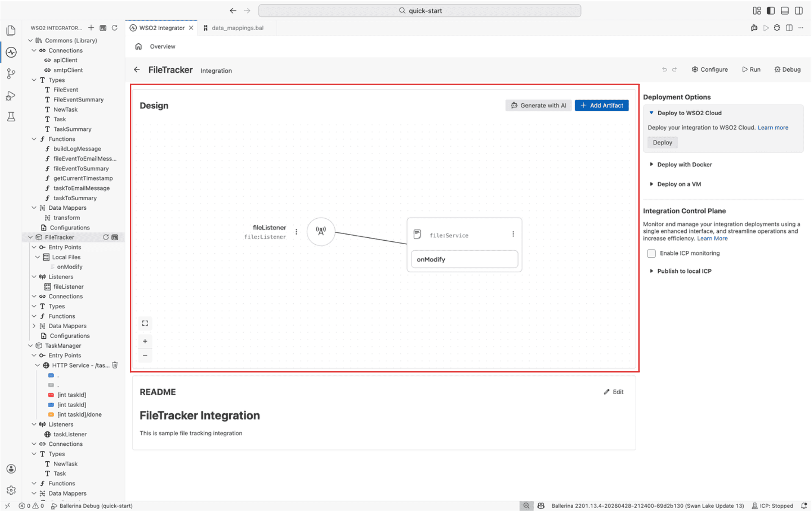Open the Source Control activity bar icon

[x=11, y=74]
